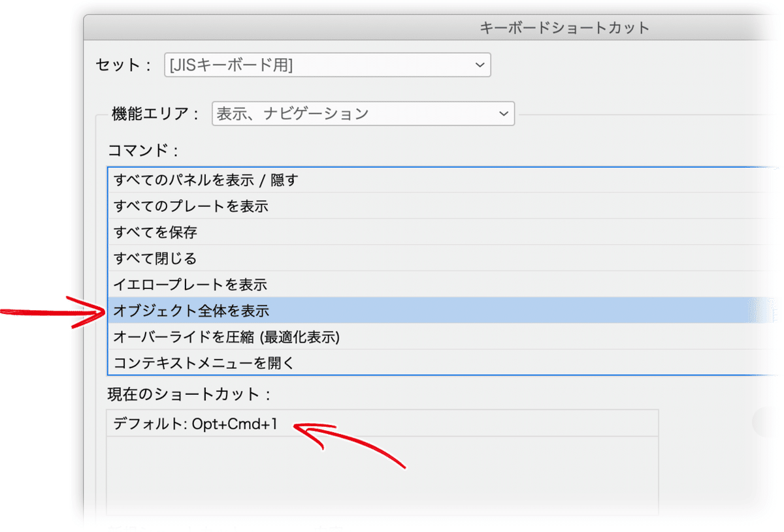Open the 機能エリア dropdown showing 表示、ナビゲーション

363,114
